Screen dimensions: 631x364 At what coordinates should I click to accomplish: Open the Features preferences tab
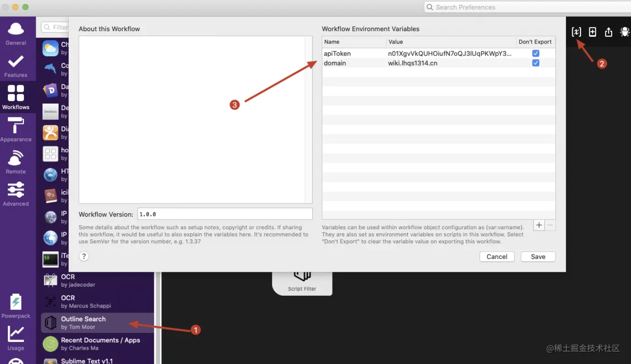point(16,66)
